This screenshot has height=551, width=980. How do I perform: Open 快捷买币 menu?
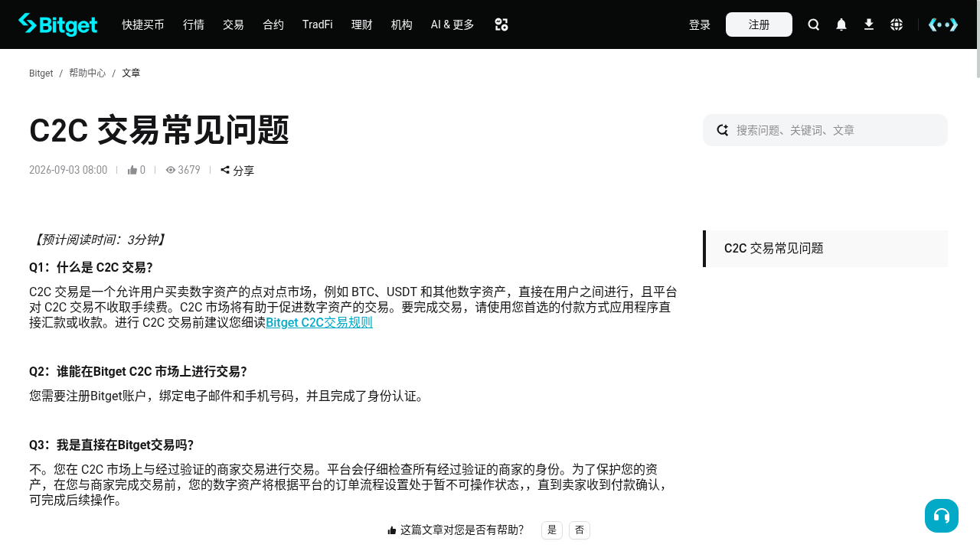pyautogui.click(x=143, y=24)
